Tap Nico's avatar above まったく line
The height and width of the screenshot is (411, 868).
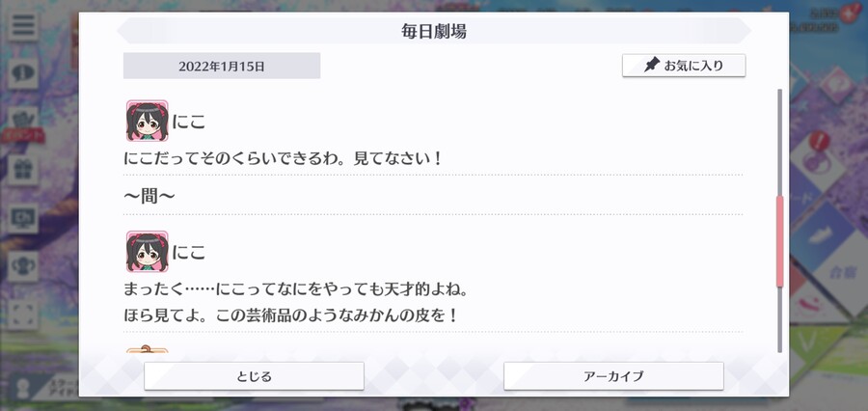click(x=147, y=251)
